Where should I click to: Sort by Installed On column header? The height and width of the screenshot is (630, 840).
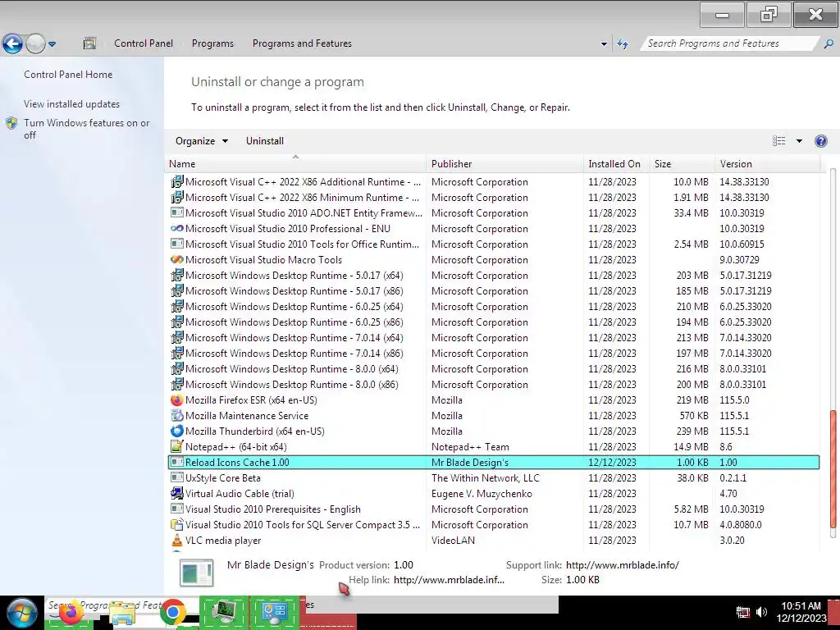pos(616,164)
